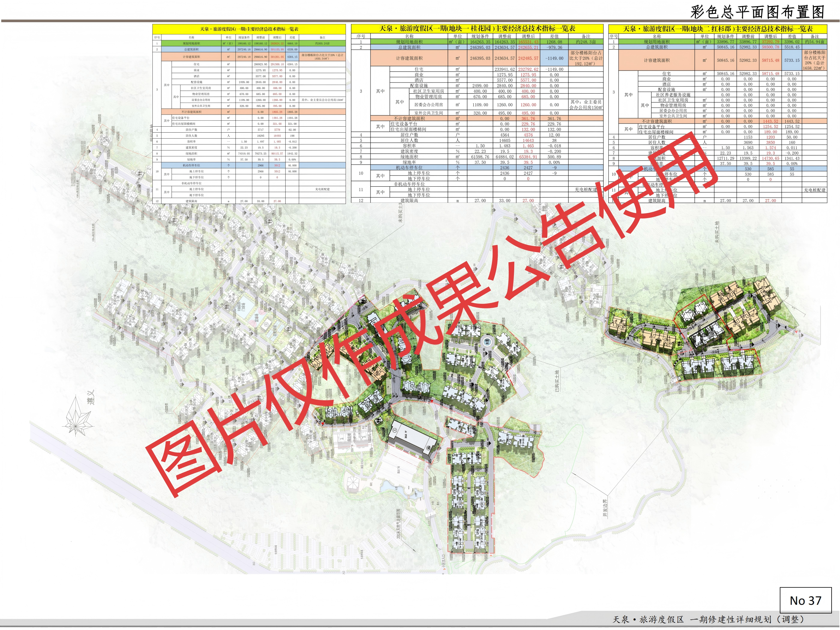Image resolution: width=840 pixels, height=630 pixels.
Task: Click the note 约248.3亩
Action: (x=586, y=42)
